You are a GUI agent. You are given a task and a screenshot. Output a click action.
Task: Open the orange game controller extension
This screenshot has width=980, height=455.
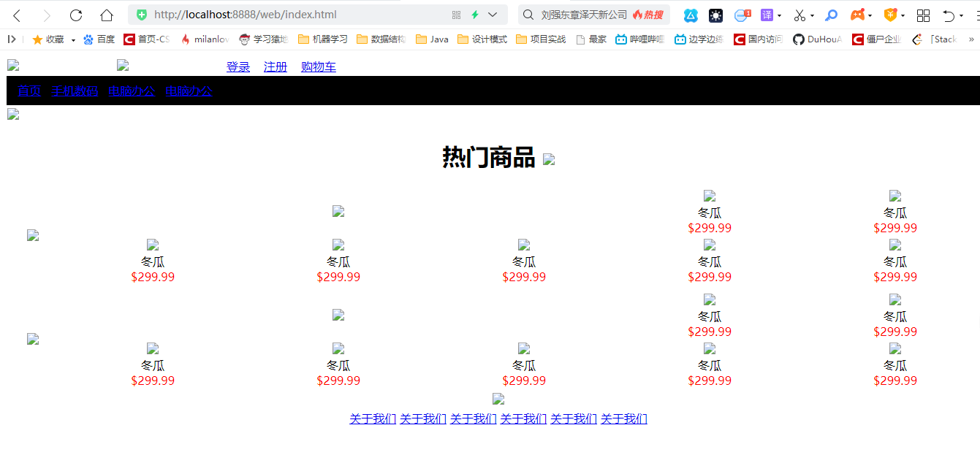pos(856,15)
